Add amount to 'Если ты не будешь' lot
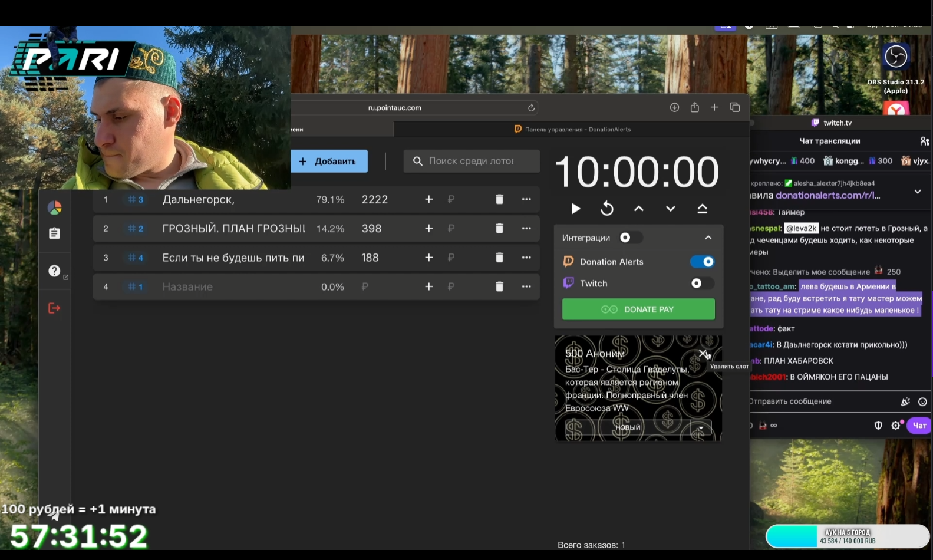 tap(429, 258)
